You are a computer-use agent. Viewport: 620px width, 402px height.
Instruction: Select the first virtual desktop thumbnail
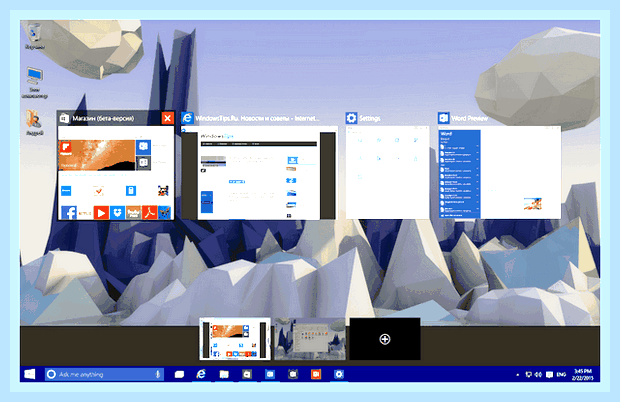pos(235,339)
